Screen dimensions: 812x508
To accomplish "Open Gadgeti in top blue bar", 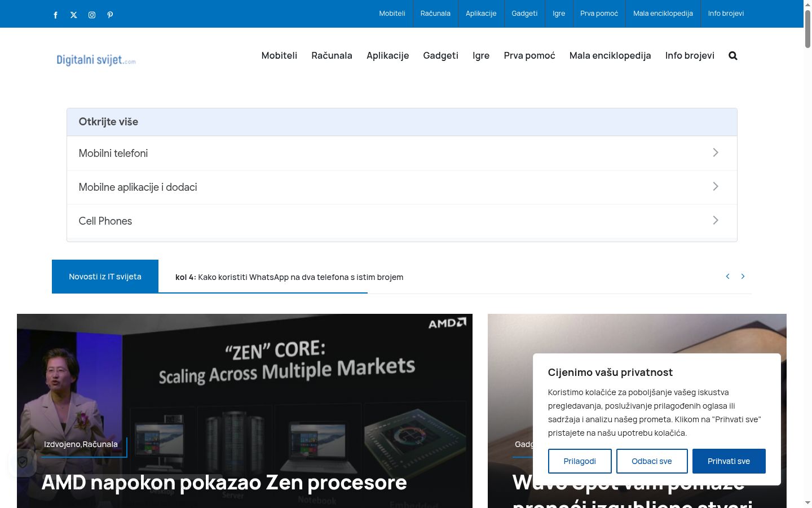I will (x=524, y=14).
